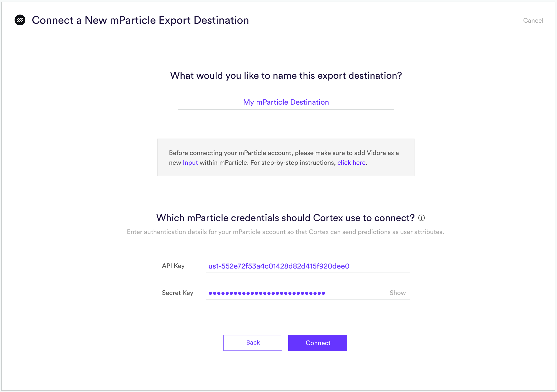Click the info icon beside credentials heading
The width and height of the screenshot is (557, 392).
[x=422, y=218]
